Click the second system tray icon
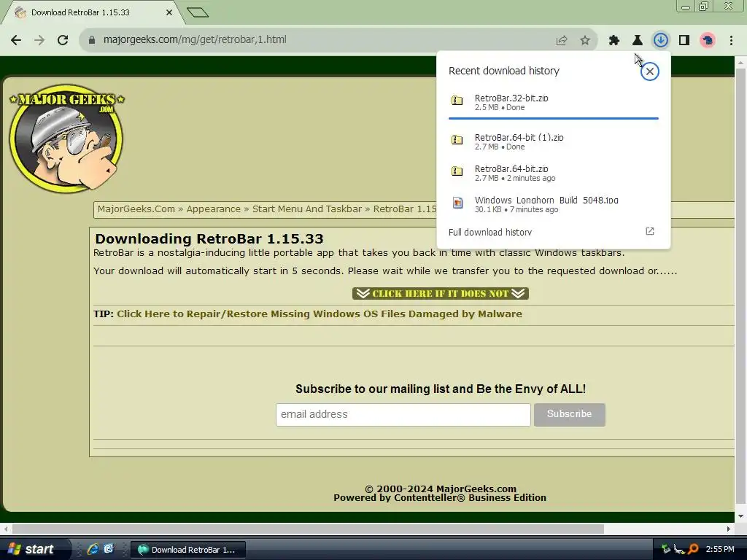747x560 pixels. coord(679,549)
